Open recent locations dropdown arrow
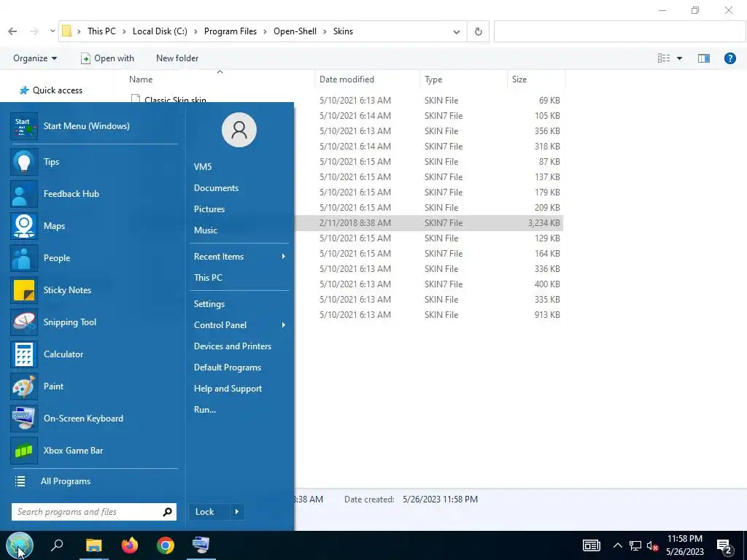This screenshot has width=747, height=560. click(53, 31)
